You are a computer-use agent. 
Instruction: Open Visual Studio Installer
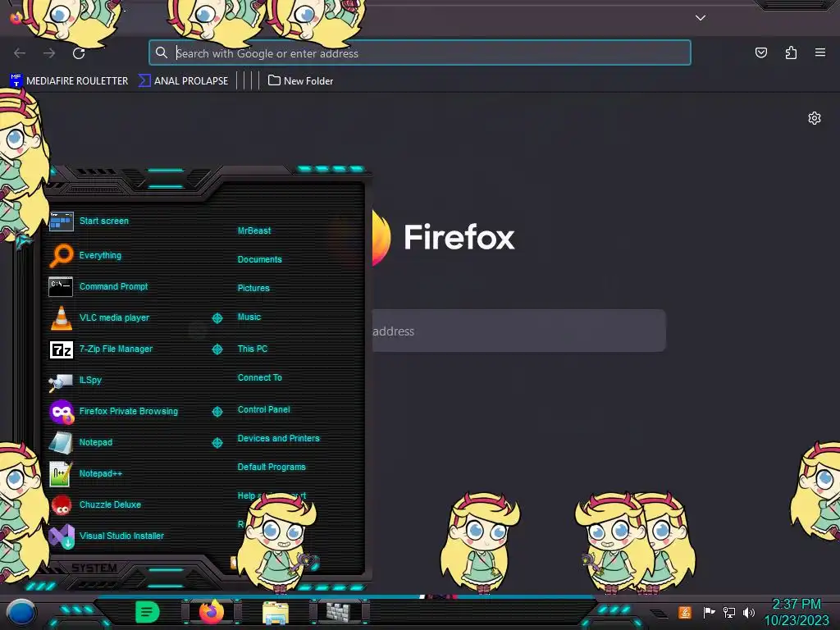(x=107, y=536)
